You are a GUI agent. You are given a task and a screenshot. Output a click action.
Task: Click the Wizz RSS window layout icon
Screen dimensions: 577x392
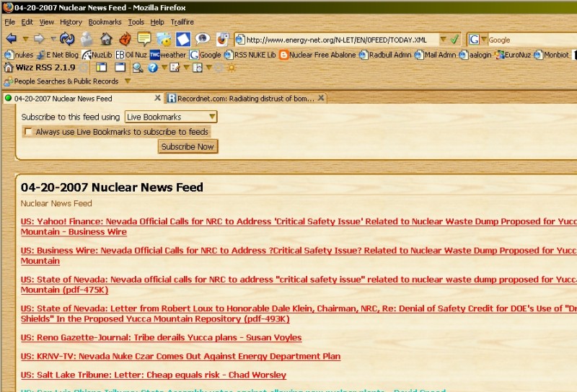click(x=120, y=67)
